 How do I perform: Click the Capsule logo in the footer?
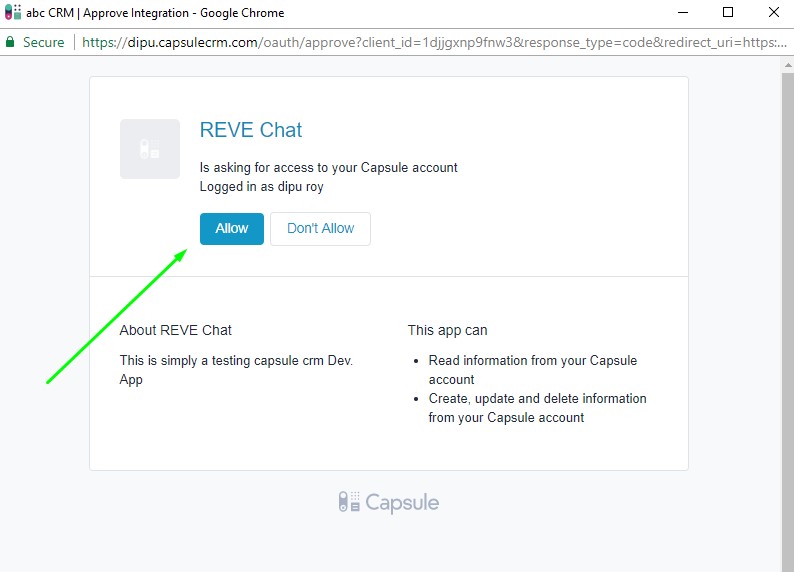388,502
